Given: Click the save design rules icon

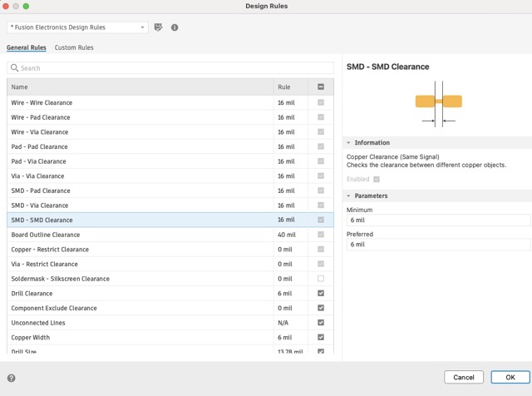Looking at the screenshot, I should 159,27.
